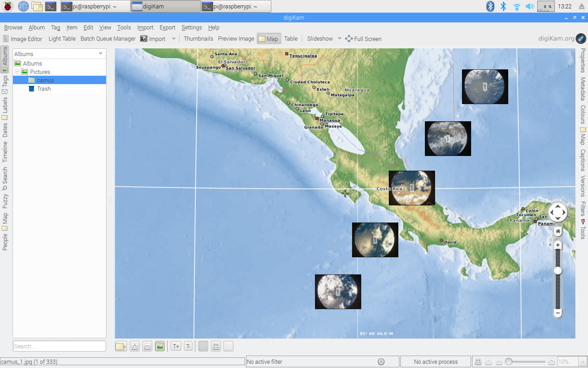The height and width of the screenshot is (368, 588).
Task: Click the map home button
Action: [558, 231]
